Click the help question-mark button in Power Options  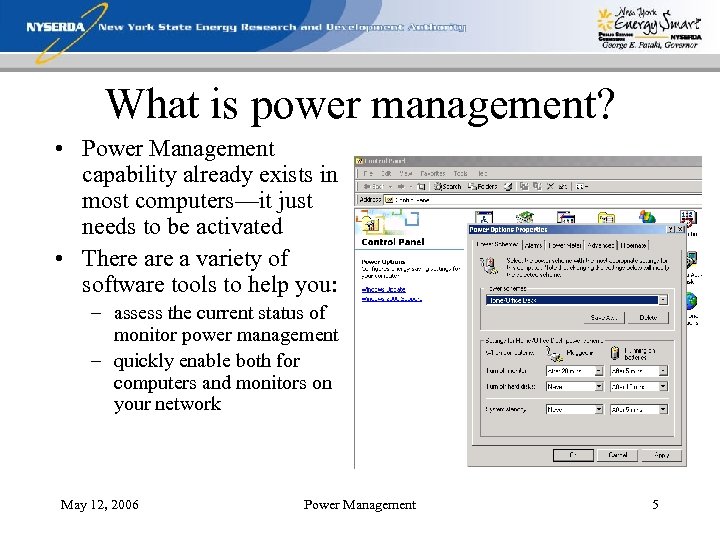[671, 229]
